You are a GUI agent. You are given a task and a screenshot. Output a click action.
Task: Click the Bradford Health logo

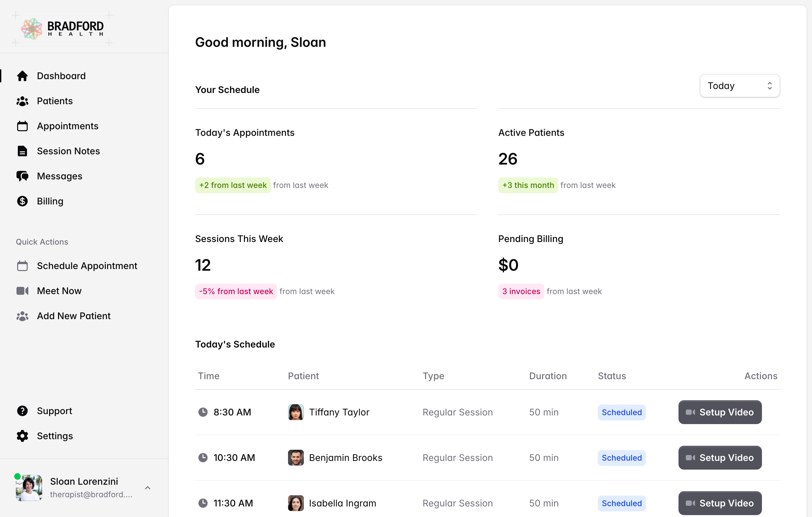(62, 29)
